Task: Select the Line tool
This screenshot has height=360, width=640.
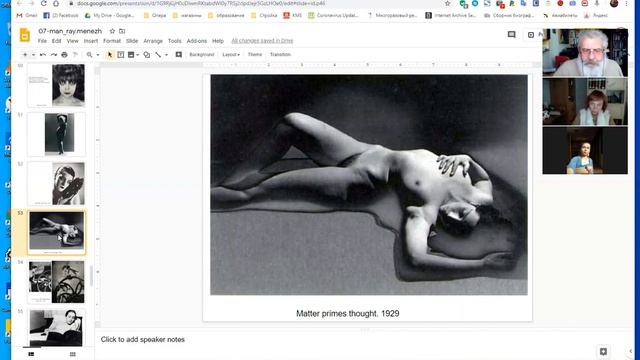Action: pos(158,55)
